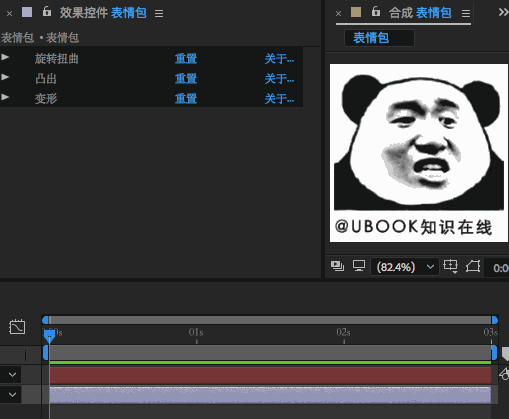Click the 02s mark on time ruler
509x419 pixels.
[343, 332]
